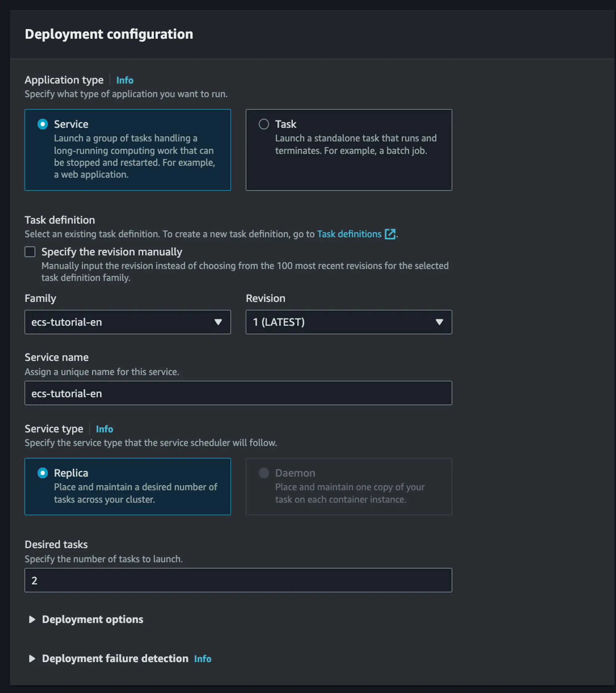The width and height of the screenshot is (616, 693).
Task: Select the Daemon service type
Action: [264, 472]
